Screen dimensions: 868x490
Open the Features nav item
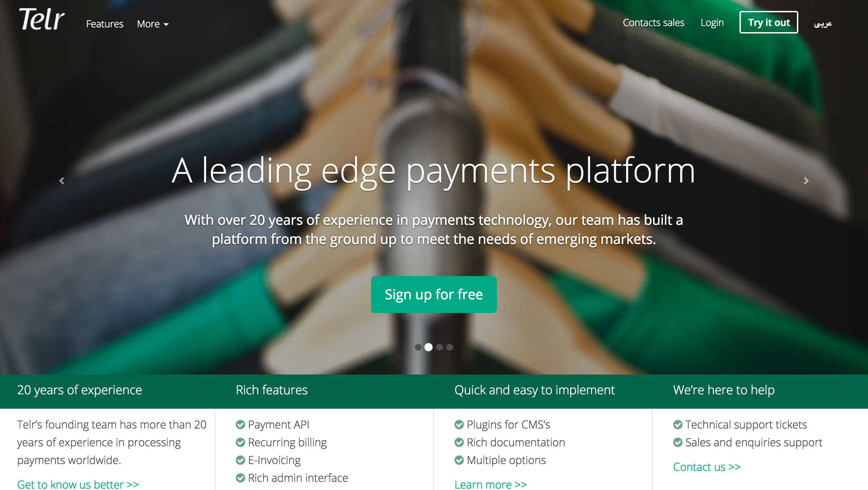point(105,24)
